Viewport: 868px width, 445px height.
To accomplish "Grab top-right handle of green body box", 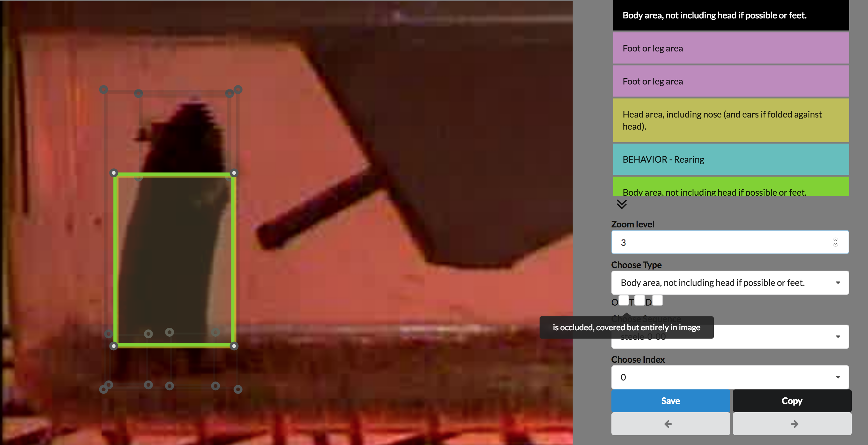I will click(234, 173).
